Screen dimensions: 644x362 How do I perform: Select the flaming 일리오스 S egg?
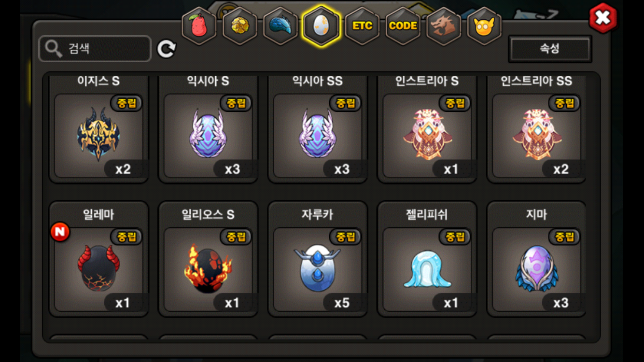pyautogui.click(x=208, y=259)
